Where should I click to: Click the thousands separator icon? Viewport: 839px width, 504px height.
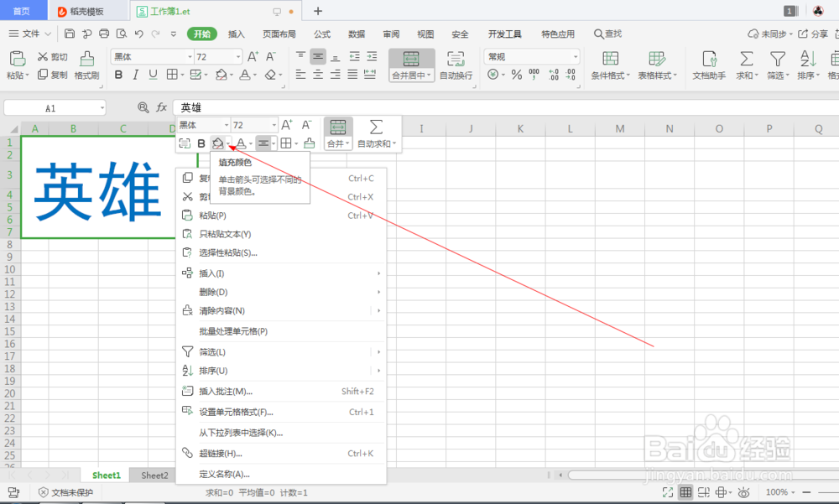pyautogui.click(x=534, y=75)
